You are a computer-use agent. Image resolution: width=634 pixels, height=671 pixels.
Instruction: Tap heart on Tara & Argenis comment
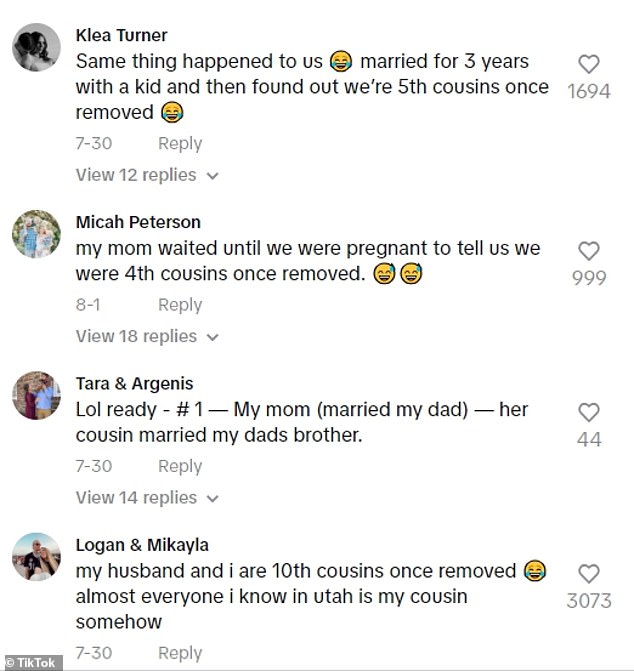(589, 412)
